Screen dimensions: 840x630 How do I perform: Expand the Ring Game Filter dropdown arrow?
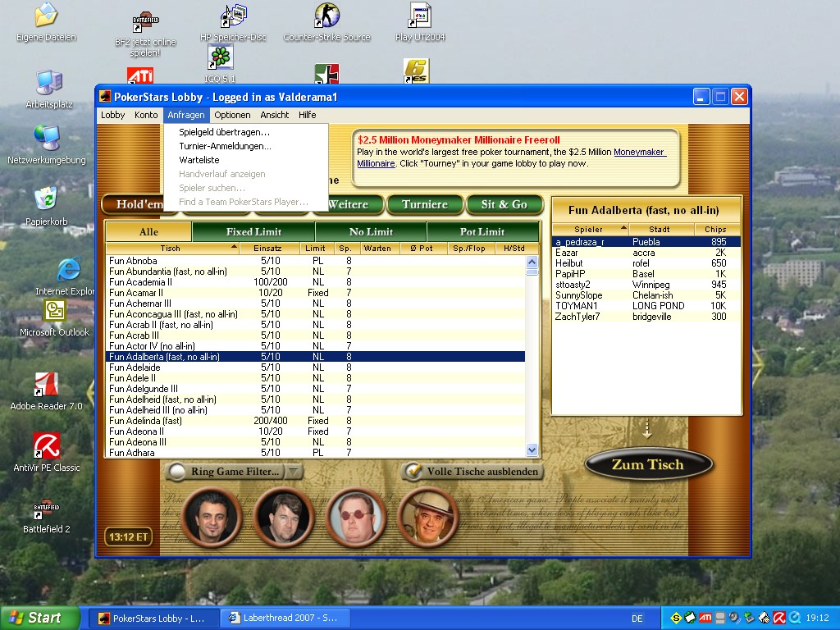pos(294,472)
